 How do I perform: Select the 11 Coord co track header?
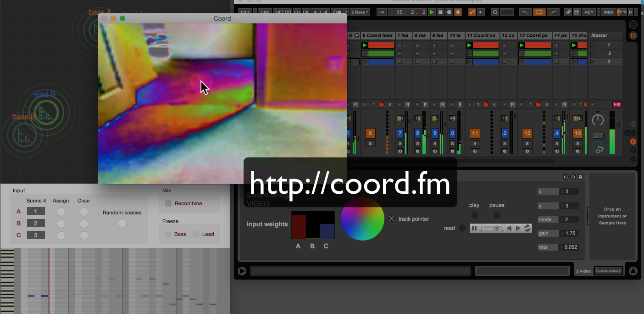tap(482, 35)
